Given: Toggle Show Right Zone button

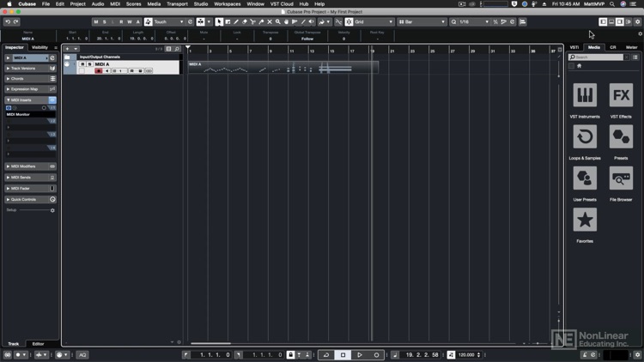Looking at the screenshot, I should coord(620,21).
